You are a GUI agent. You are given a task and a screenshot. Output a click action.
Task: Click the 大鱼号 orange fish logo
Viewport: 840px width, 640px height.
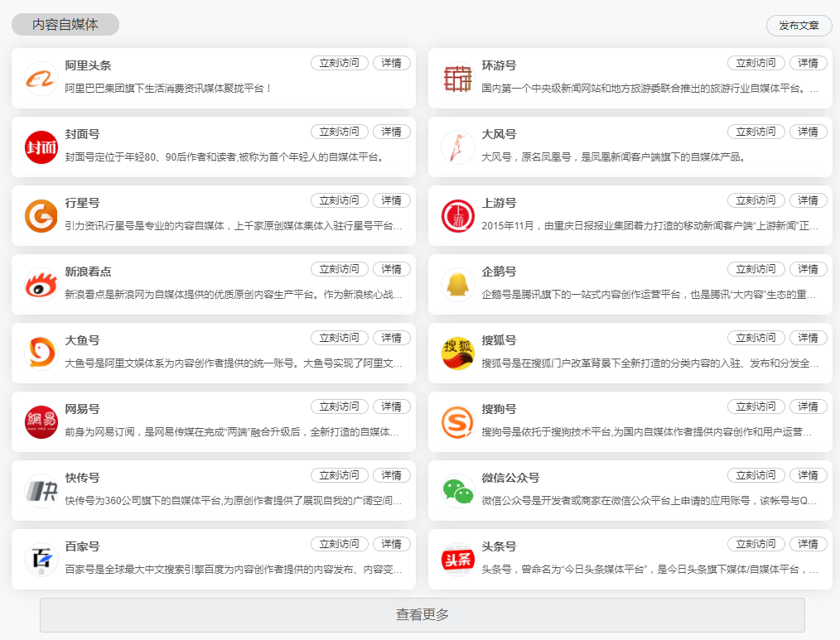41,354
